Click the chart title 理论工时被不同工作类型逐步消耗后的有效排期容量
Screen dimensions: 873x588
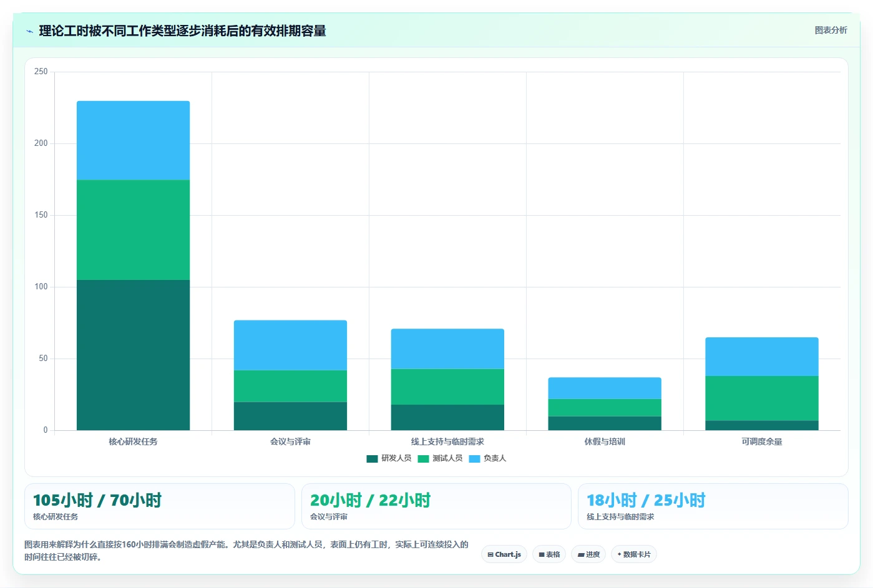coord(182,31)
